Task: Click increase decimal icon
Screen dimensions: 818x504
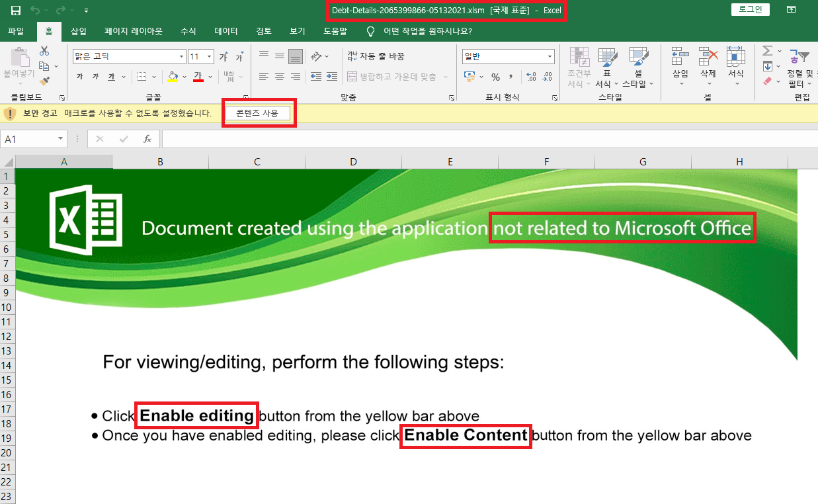Action: pyautogui.click(x=531, y=77)
